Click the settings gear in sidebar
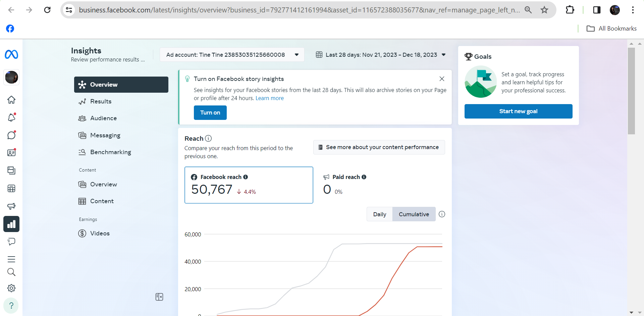Viewport: 644px width, 316px height. click(x=11, y=288)
